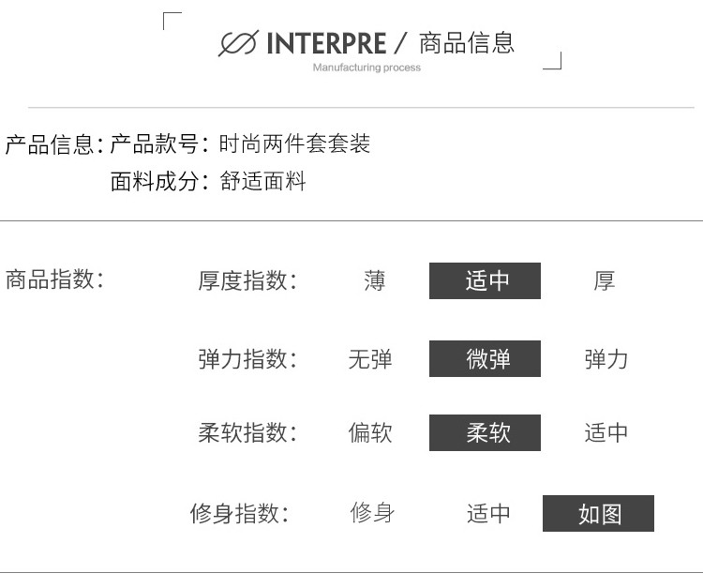The image size is (703, 588).
Task: Select the highlighted 微弹 option
Action: point(485,358)
